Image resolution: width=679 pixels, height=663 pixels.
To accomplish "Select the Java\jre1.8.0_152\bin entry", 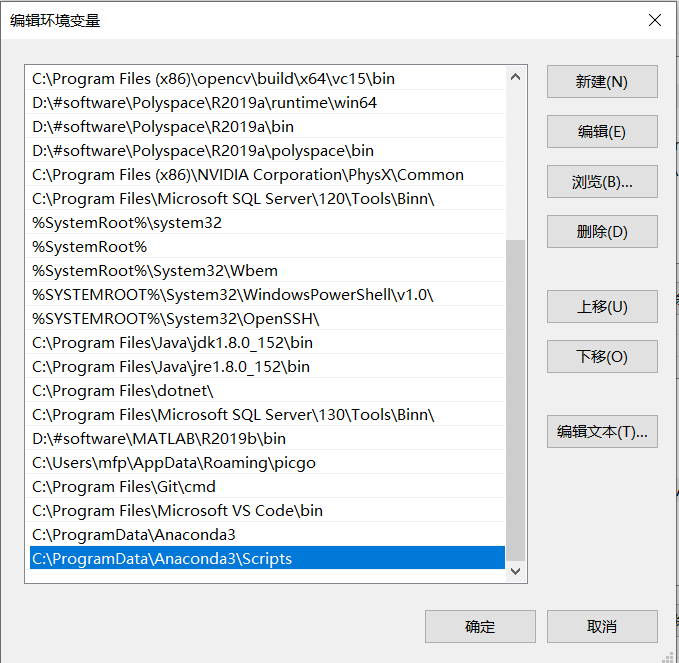I will click(x=267, y=366).
